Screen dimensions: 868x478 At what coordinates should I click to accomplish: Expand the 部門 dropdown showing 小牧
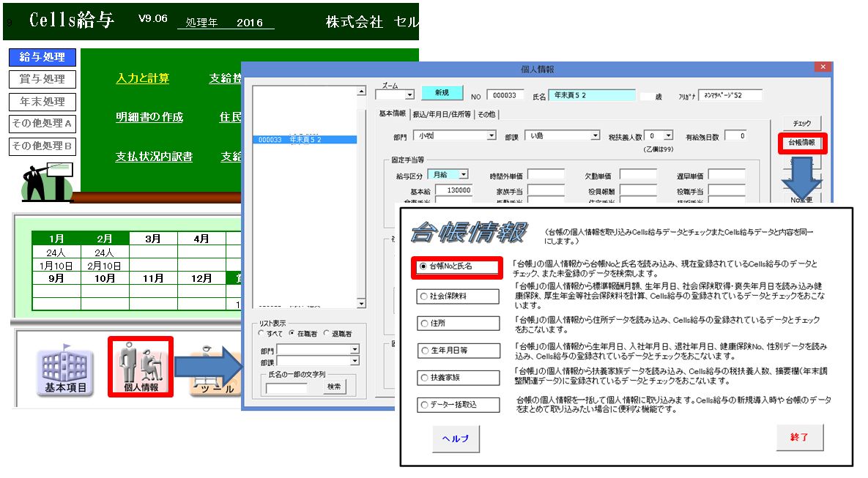491,135
